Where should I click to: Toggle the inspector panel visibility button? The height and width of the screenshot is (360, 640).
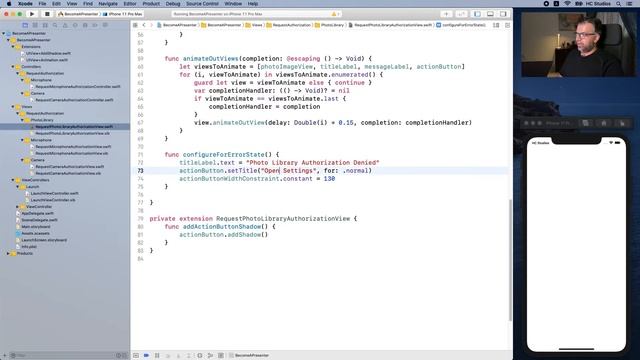point(503,14)
